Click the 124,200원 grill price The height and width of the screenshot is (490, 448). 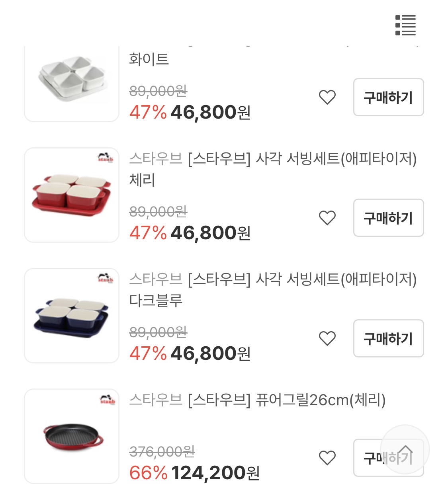pyautogui.click(x=215, y=473)
